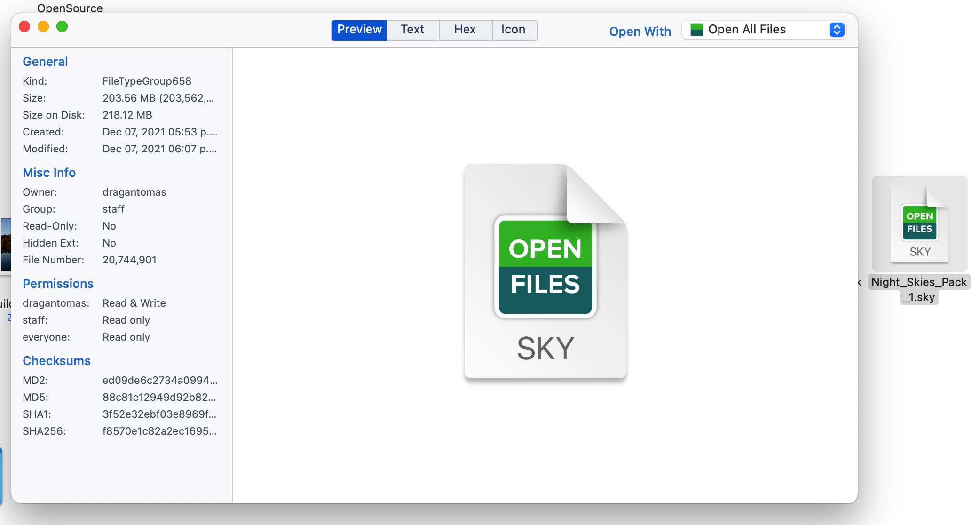
Task: Click the General section heading
Action: pyautogui.click(x=45, y=62)
